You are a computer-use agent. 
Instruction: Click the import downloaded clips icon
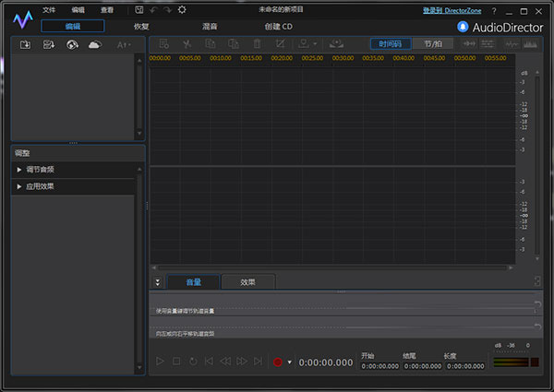click(49, 45)
